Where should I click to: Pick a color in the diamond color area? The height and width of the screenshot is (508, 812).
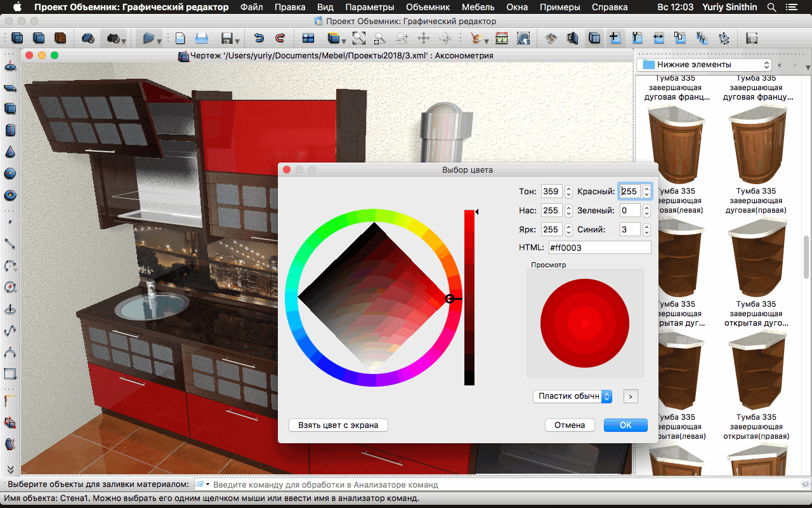coord(374,297)
